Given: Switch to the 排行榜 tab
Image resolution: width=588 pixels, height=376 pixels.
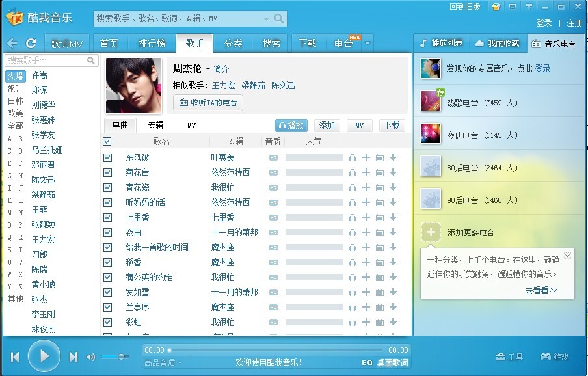Looking at the screenshot, I should tap(152, 44).
